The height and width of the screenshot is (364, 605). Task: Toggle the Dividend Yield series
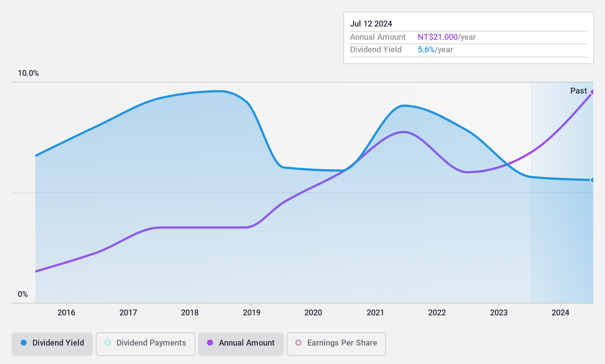pos(52,344)
